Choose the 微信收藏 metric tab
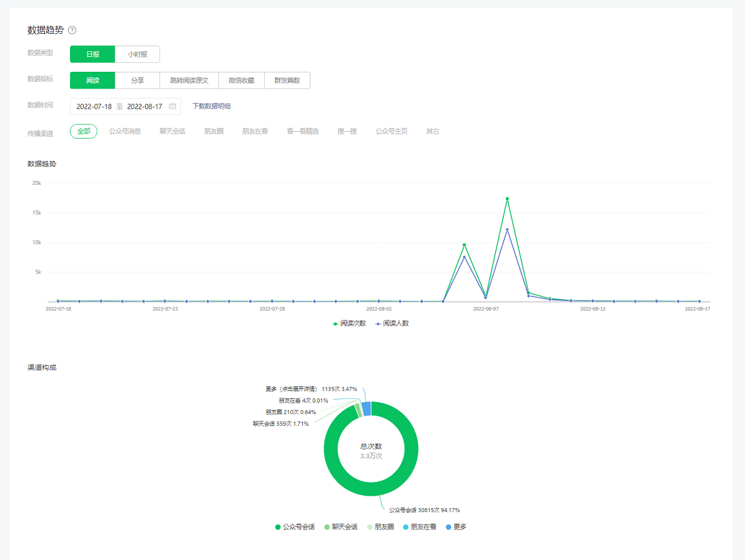 tap(242, 81)
